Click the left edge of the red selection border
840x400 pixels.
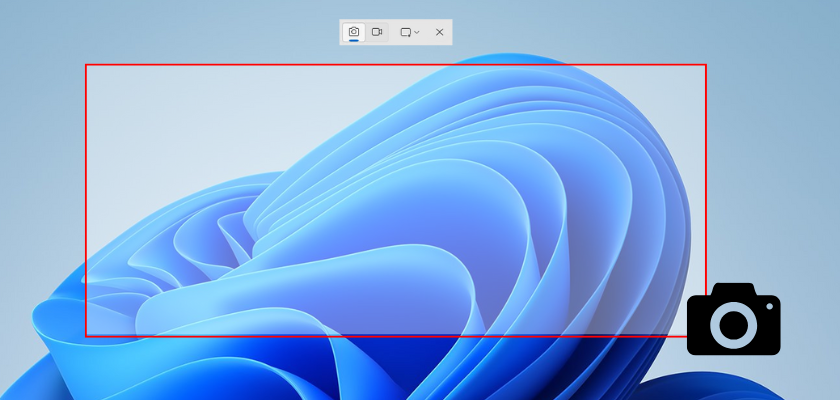click(x=86, y=200)
